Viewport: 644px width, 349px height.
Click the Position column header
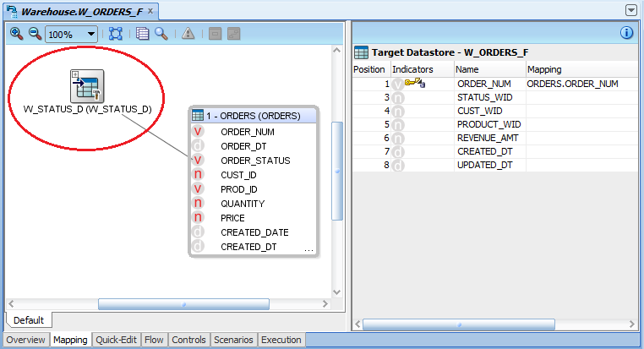coord(371,69)
